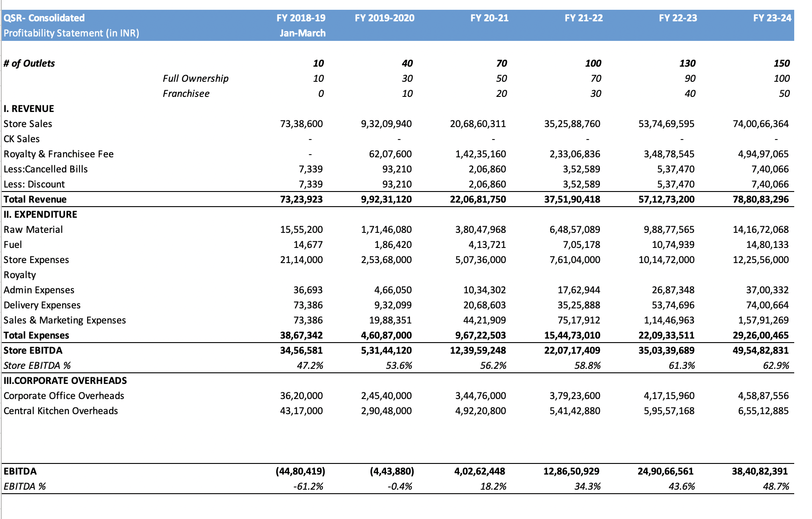Click the Franchisee row label
Image resolution: width=812 pixels, height=519 pixels.
point(187,93)
